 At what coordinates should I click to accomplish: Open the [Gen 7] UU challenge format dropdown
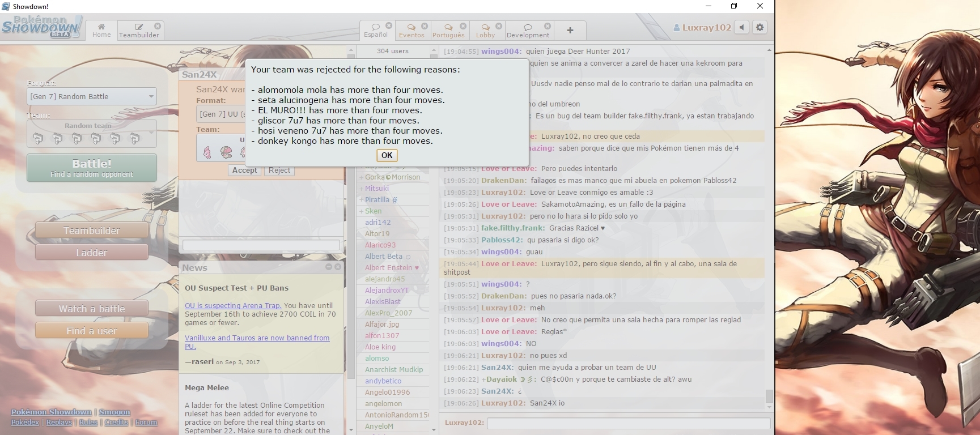[221, 114]
